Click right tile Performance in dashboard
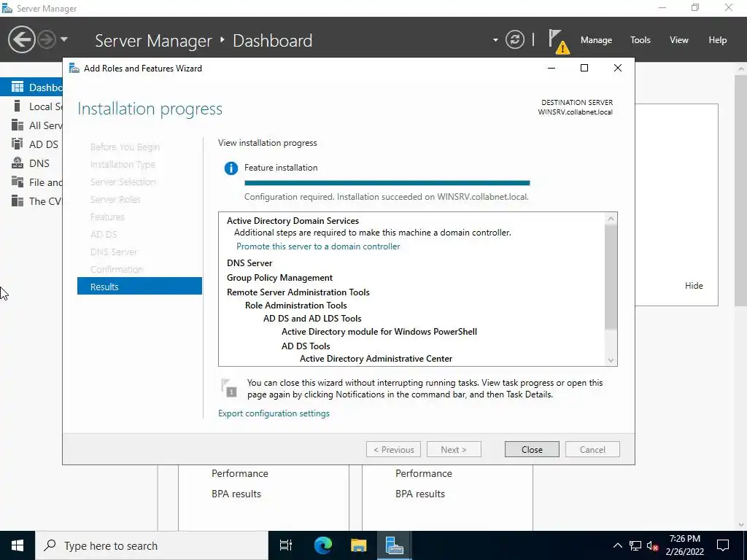This screenshot has height=560, width=747. (x=424, y=473)
